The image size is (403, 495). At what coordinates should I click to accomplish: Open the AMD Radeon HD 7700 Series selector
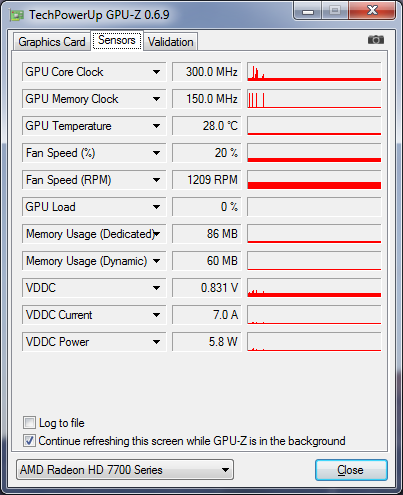coord(125,470)
